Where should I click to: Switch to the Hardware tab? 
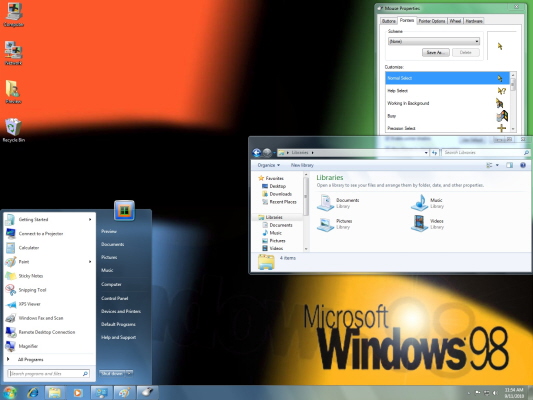[x=474, y=21]
